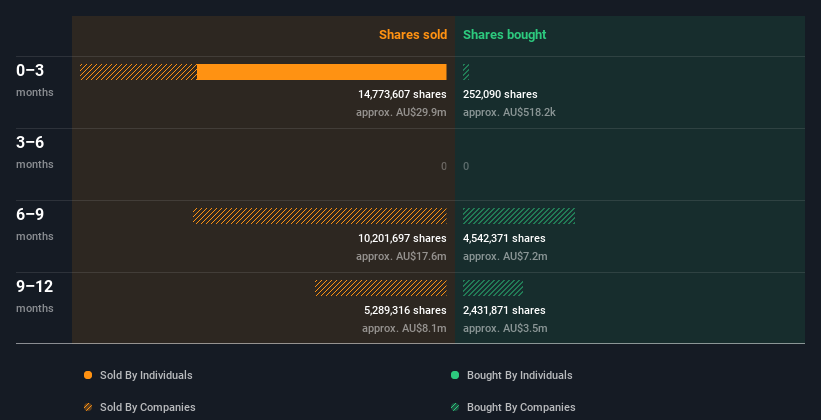Image resolution: width=821 pixels, height=420 pixels.
Task: Select the Bought By Companies legend label
Action: [x=521, y=407]
